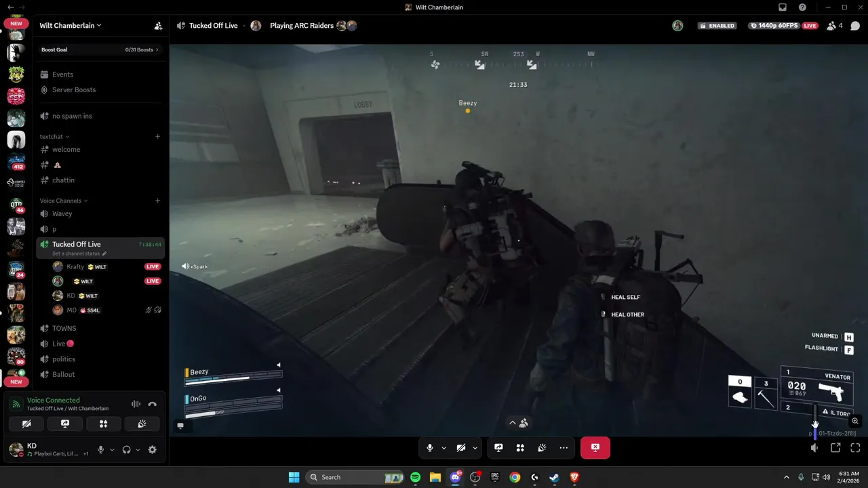Mute microphone in the user panel
This screenshot has height=488, width=868.
[101, 449]
